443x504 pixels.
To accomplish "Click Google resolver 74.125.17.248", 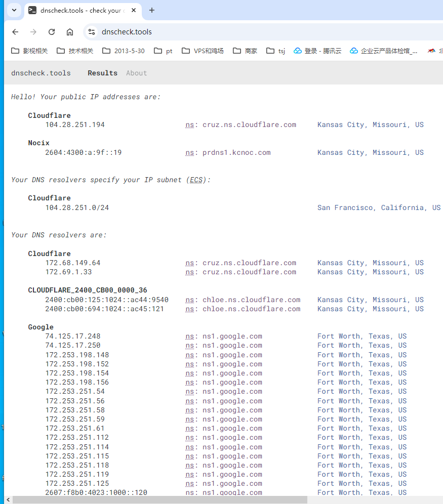I will coord(73,336).
